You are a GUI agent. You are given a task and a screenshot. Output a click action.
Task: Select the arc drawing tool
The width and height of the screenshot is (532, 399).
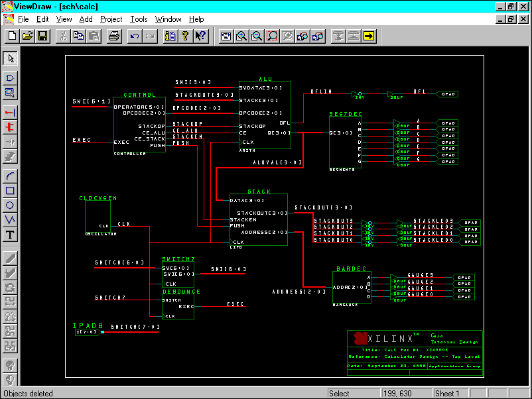click(x=10, y=176)
